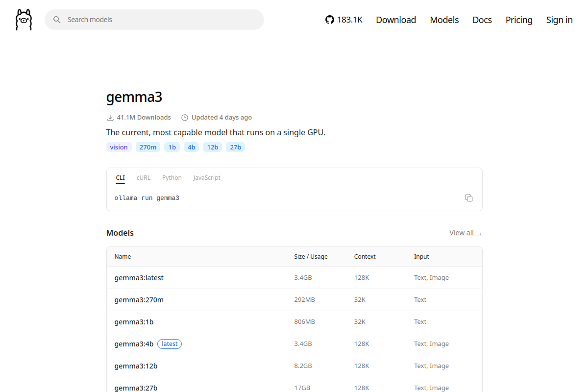Click the downloads arrow icon
Image resolution: width=588 pixels, height=392 pixels.
coord(110,118)
